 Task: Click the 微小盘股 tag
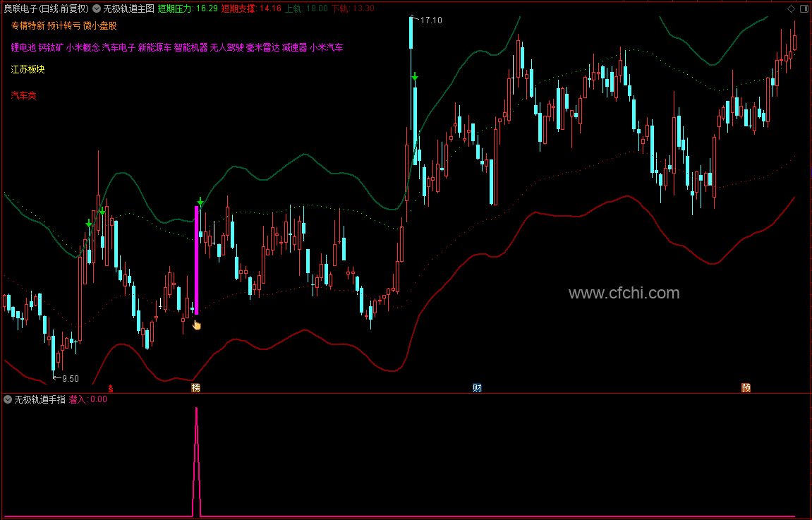(x=100, y=25)
